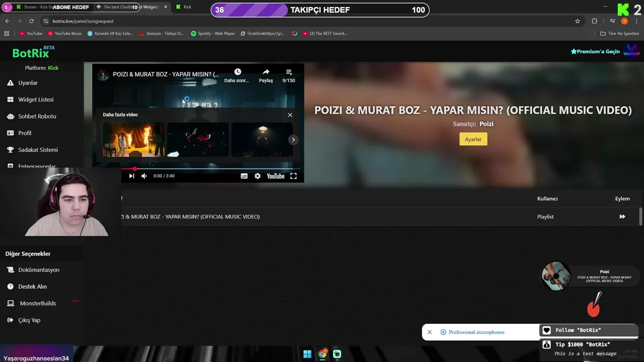Click the song title POIZI row text
The width and height of the screenshot is (644, 362).
(x=190, y=217)
